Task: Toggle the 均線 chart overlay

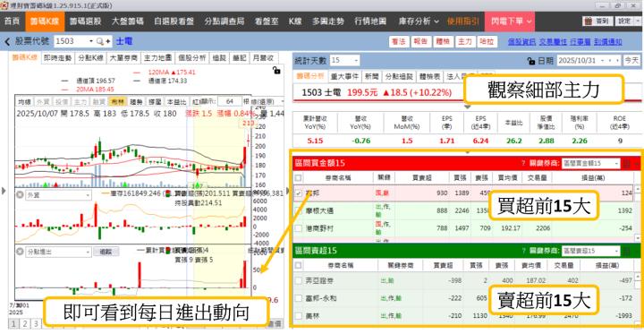Action: (24, 101)
